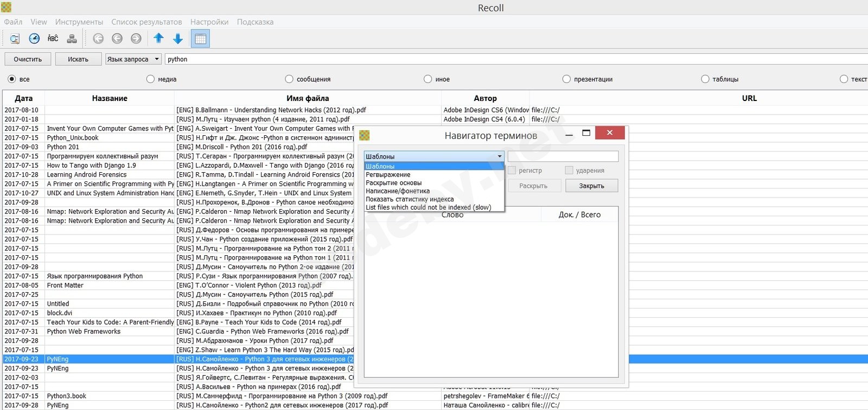The image size is (868, 410).
Task: Toggle the results table view icon
Action: tap(200, 39)
